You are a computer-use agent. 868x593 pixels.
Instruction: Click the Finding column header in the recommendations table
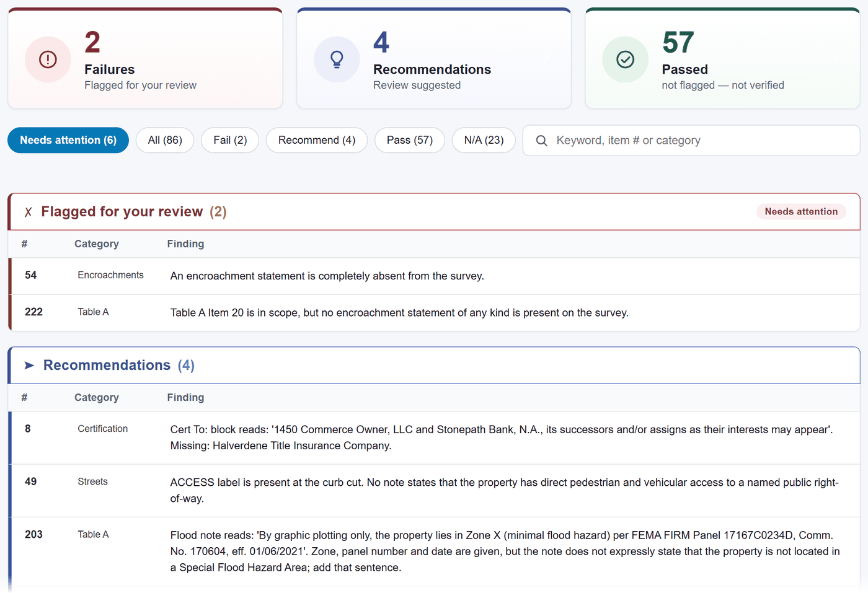click(x=185, y=398)
